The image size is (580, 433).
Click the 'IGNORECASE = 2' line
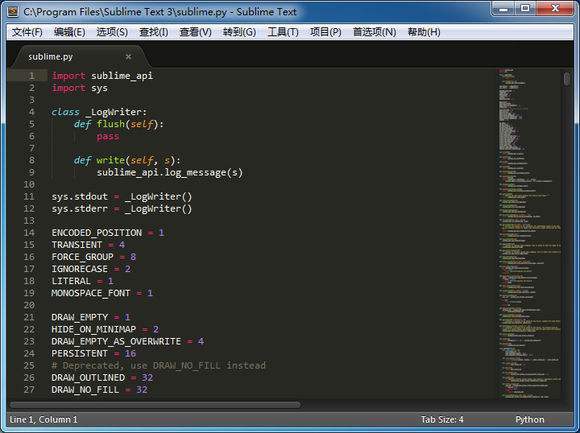tap(91, 269)
